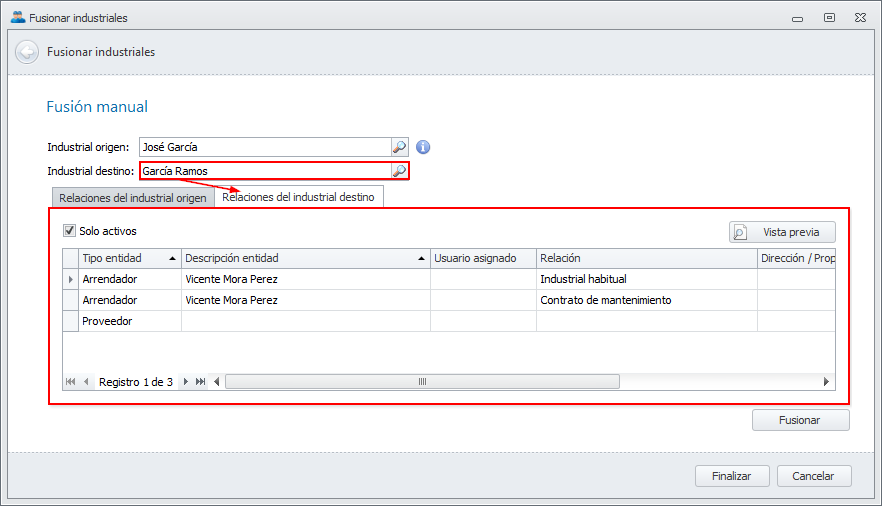882x506 pixels.
Task: Click the Industrial origen text field
Action: pyautogui.click(x=264, y=147)
